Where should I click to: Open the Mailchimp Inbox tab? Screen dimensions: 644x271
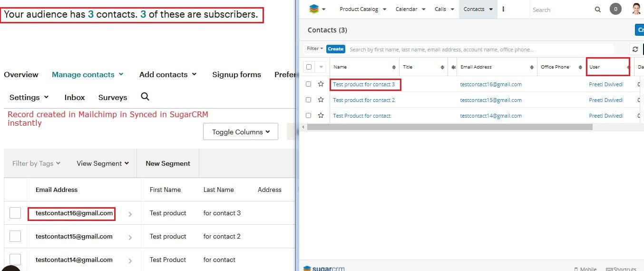click(75, 97)
